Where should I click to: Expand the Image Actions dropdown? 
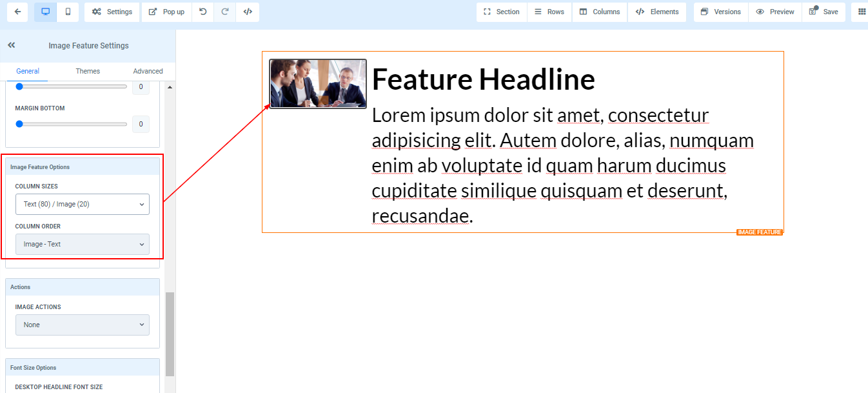tap(83, 325)
